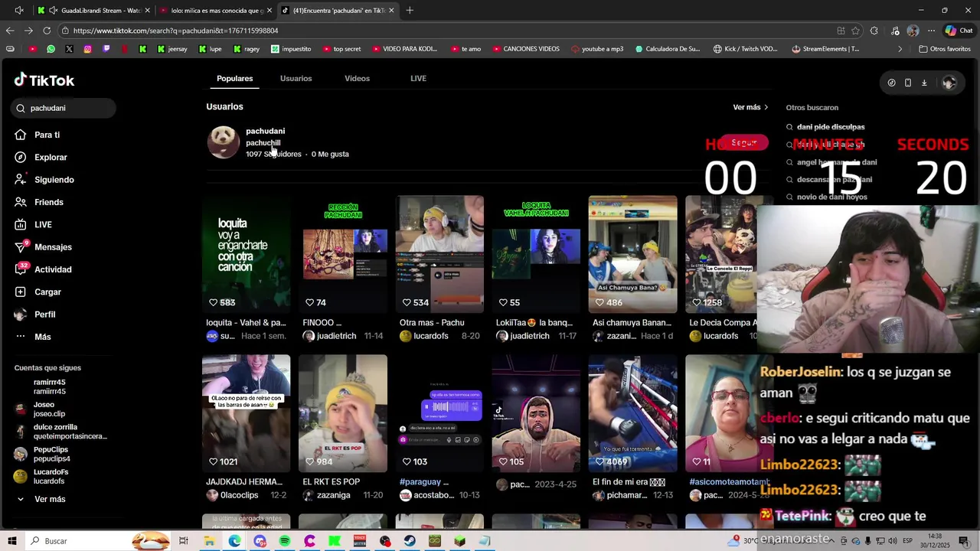
Task: Open File Explorer from taskbar
Action: [209, 541]
